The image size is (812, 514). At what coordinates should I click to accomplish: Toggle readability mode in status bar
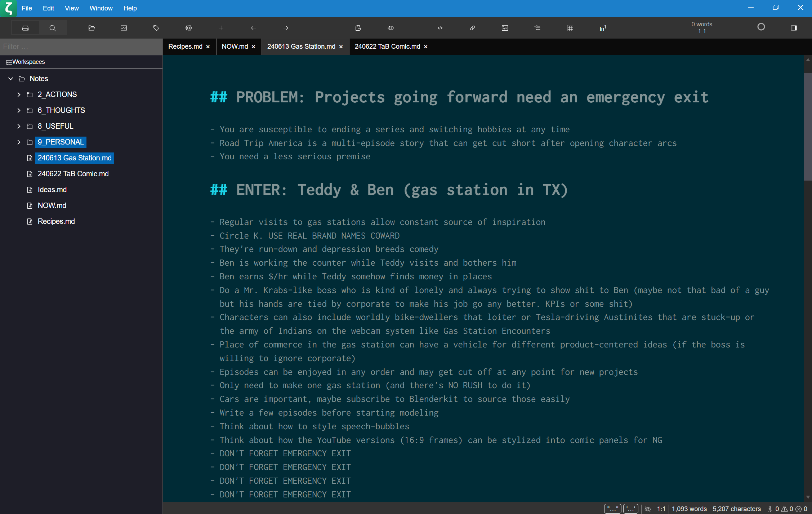pyautogui.click(x=647, y=509)
